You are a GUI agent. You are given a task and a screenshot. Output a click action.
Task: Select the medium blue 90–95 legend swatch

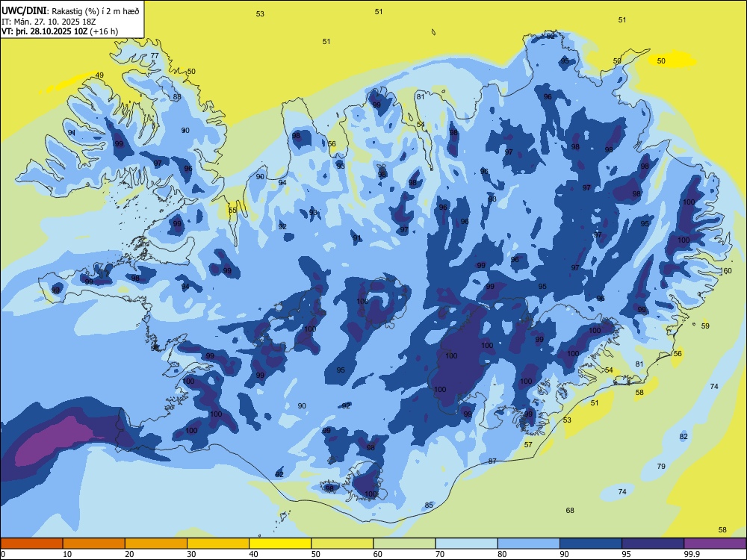click(x=591, y=544)
